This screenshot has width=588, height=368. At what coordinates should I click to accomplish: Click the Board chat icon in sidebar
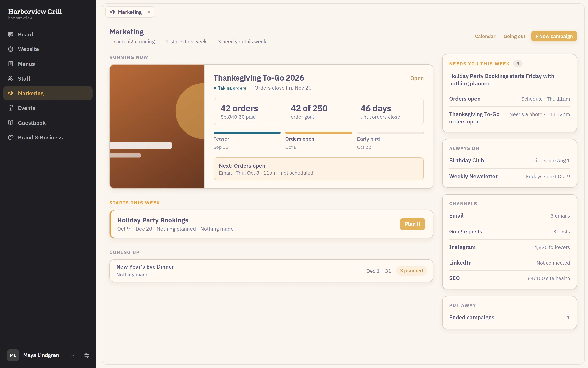pyautogui.click(x=10, y=34)
